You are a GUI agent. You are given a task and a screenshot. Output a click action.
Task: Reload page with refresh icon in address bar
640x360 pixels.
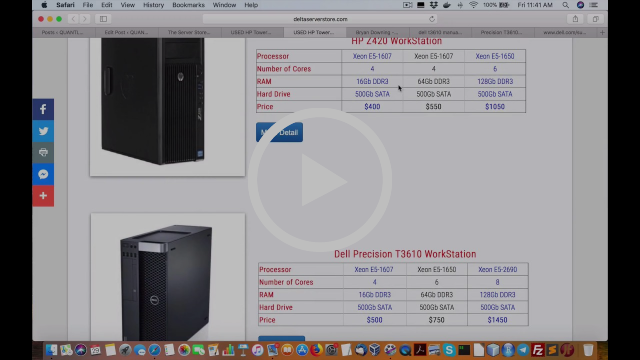tap(432, 19)
